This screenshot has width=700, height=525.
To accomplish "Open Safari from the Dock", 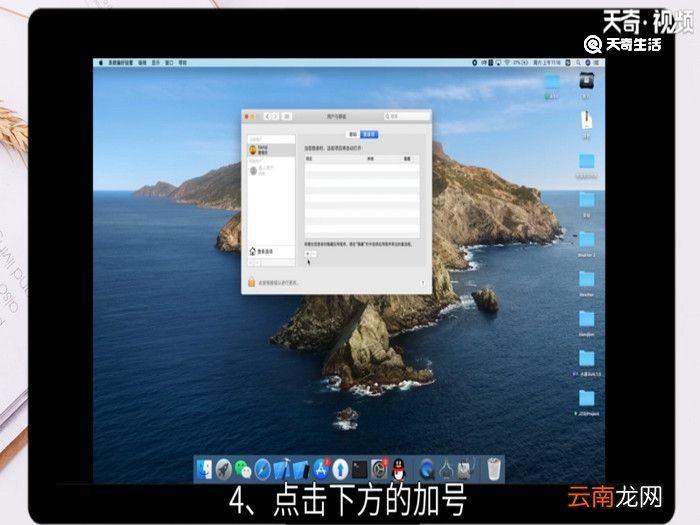I will pyautogui.click(x=262, y=469).
